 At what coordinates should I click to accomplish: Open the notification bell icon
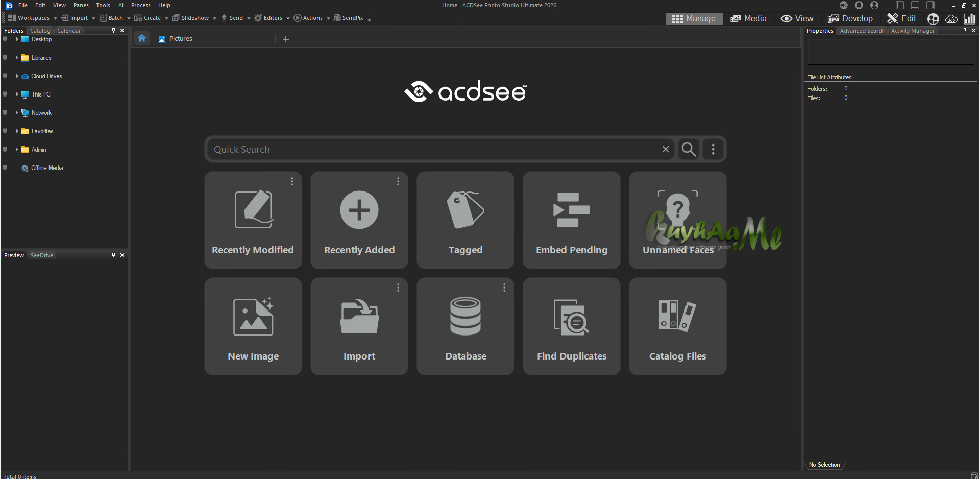click(x=859, y=5)
